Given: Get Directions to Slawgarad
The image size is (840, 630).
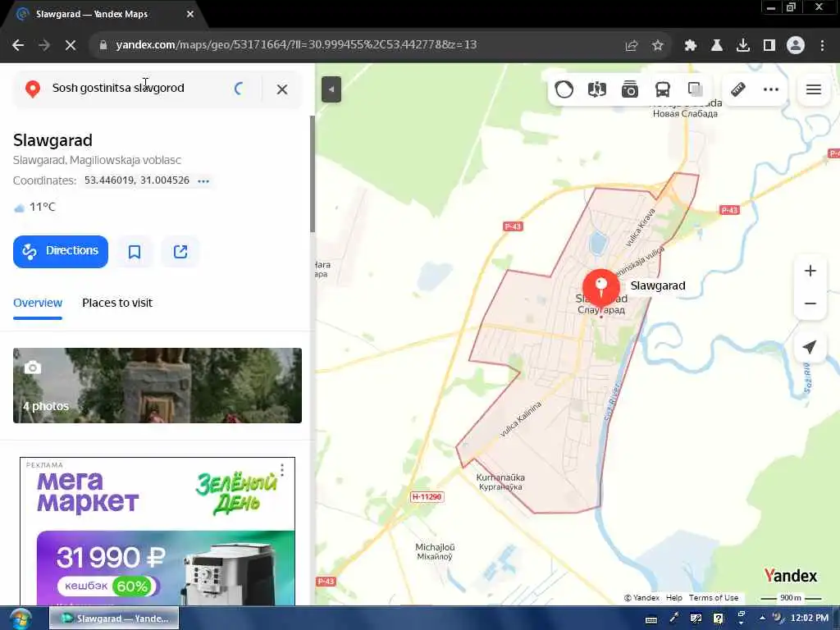Looking at the screenshot, I should 61,251.
